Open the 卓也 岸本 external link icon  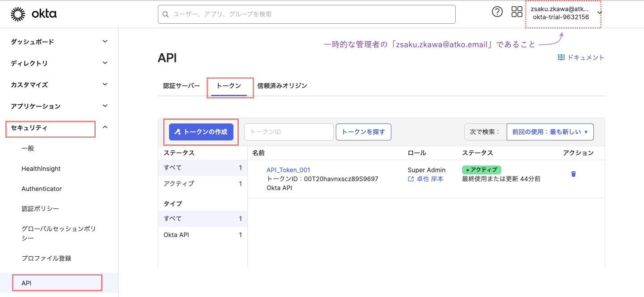(410, 178)
